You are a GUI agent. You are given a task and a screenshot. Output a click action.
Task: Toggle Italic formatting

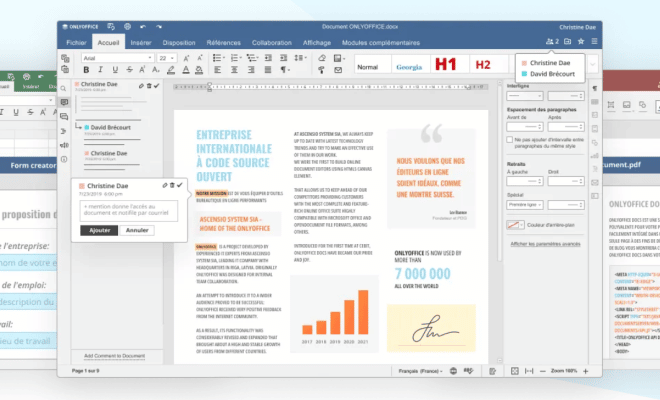click(x=100, y=69)
